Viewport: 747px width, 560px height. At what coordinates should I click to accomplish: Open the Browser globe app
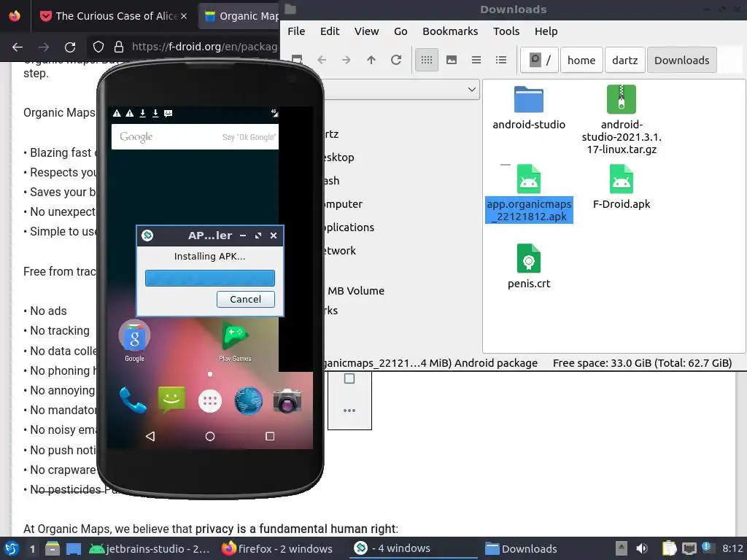point(248,400)
